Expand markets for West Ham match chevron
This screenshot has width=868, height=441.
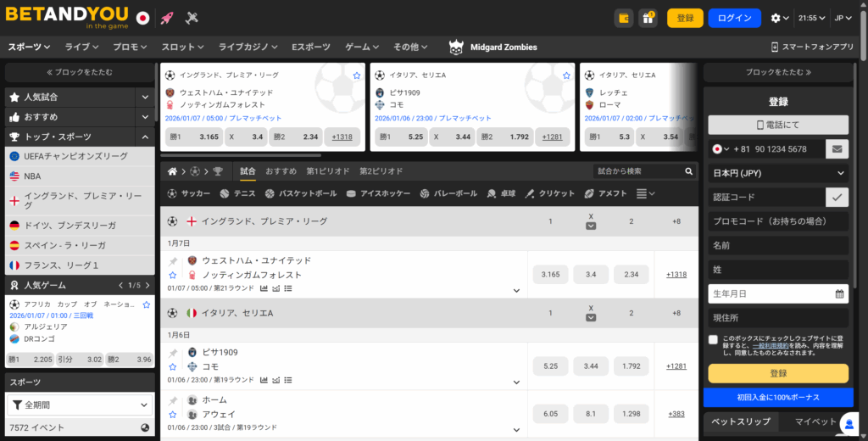[516, 291]
